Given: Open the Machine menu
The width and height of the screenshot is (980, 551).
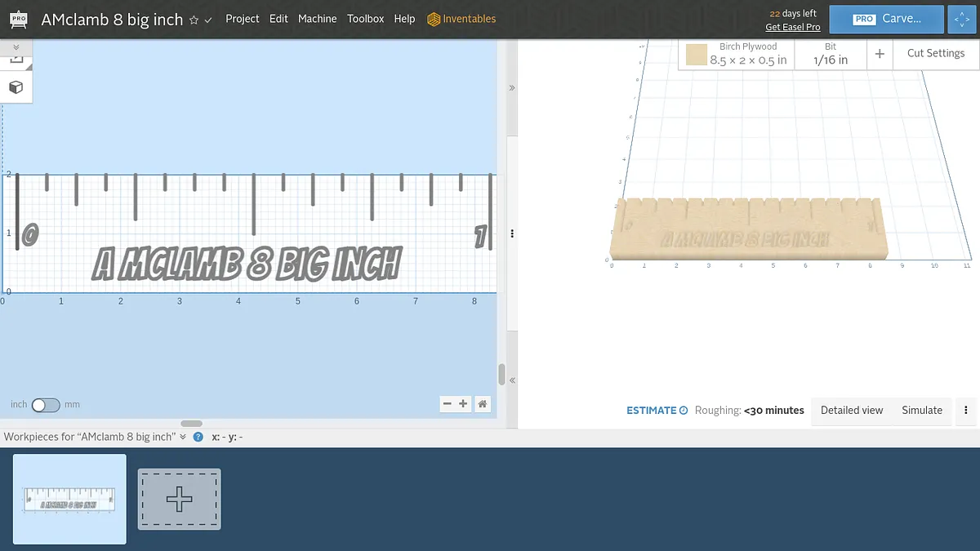Looking at the screenshot, I should (317, 19).
